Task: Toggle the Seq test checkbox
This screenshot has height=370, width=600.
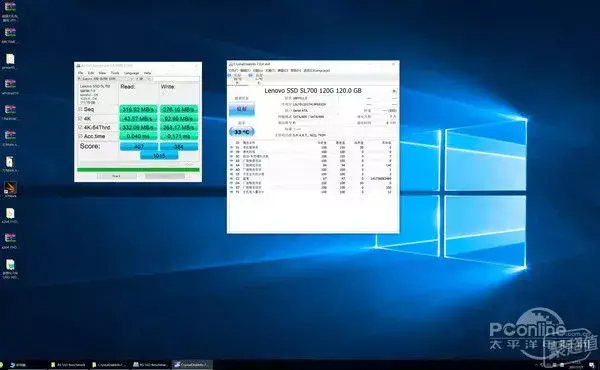Action: [80, 109]
